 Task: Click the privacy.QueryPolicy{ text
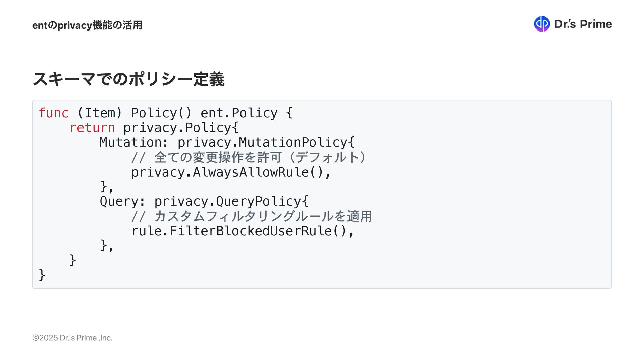coord(231,201)
